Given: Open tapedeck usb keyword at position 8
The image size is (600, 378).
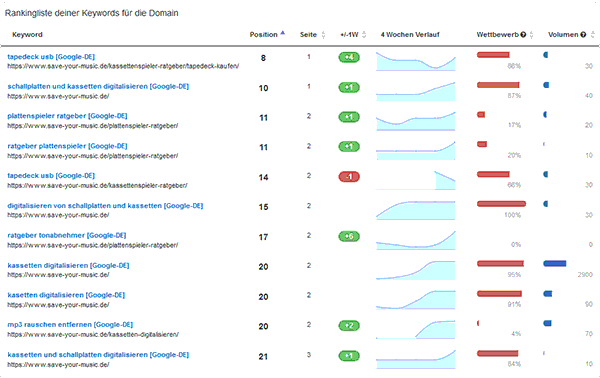Looking at the screenshot, I should pos(51,57).
